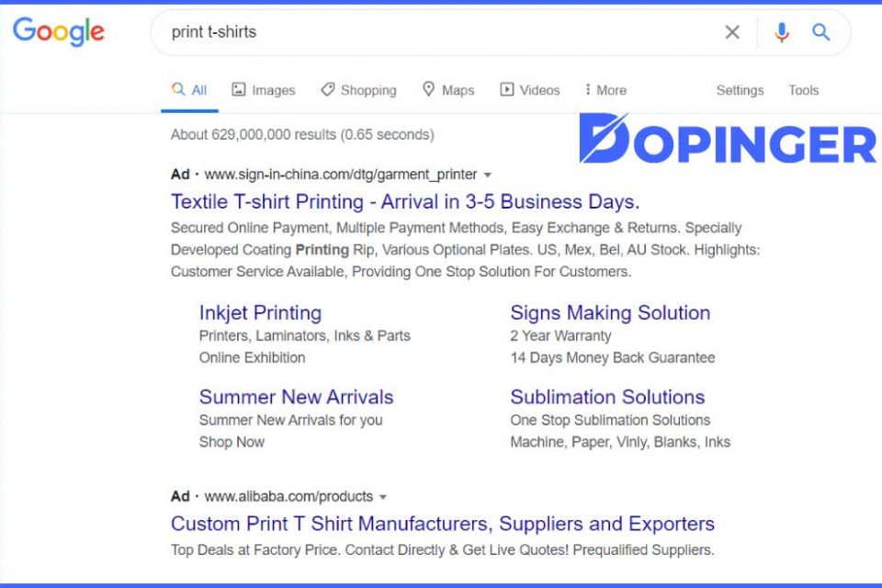Click the Custom Print T Shirt Manufacturers link
This screenshot has width=882, height=588.
(x=442, y=523)
